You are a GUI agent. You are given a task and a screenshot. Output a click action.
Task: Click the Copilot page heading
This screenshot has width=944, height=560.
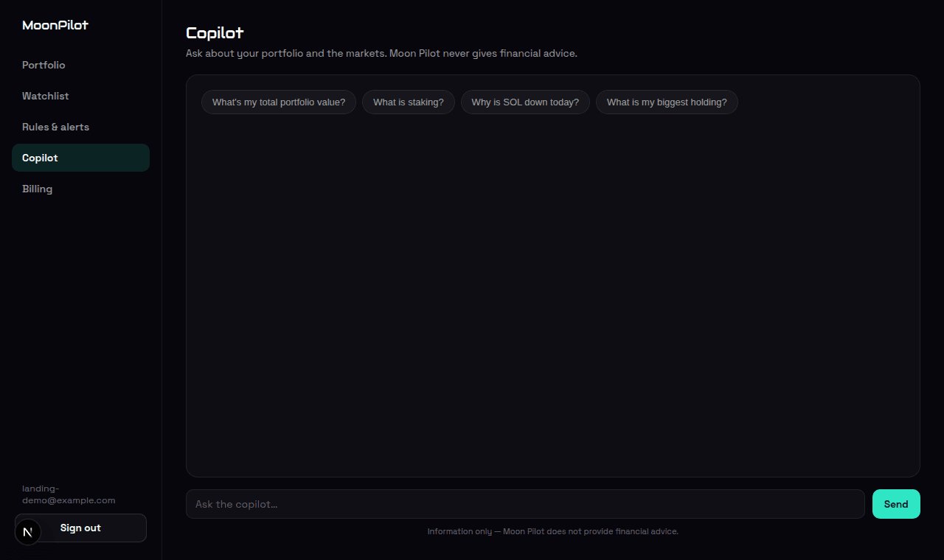[215, 33]
